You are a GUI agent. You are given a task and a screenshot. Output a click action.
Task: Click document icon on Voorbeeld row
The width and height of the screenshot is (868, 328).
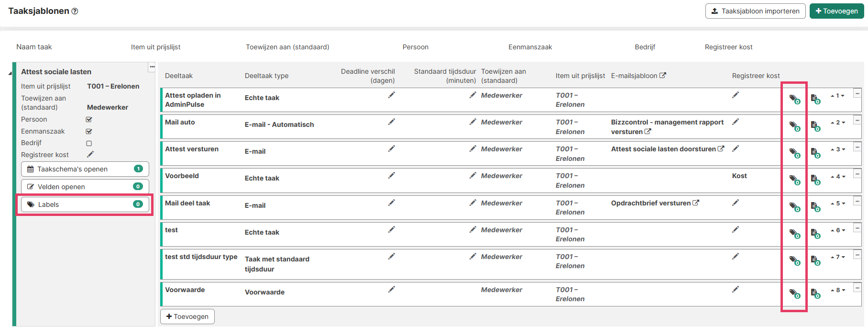coord(815,180)
